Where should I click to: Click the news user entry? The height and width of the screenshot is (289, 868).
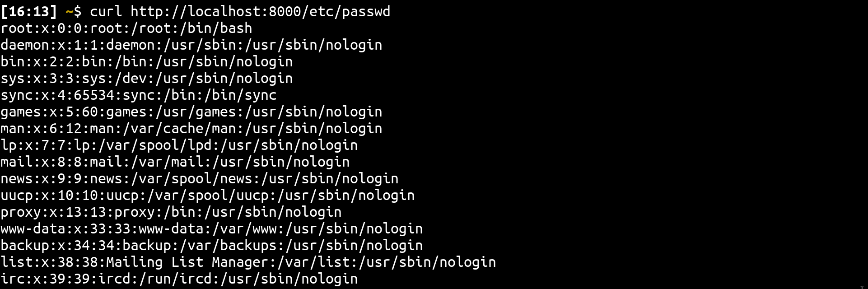pos(199,179)
